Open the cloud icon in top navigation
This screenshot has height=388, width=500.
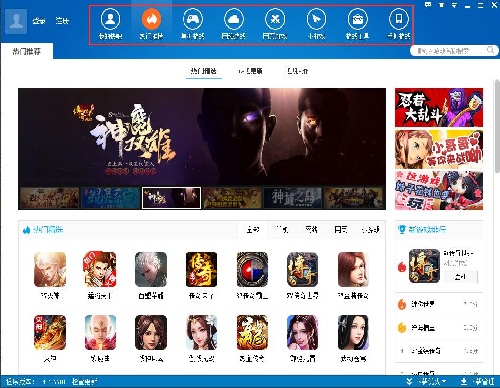pyautogui.click(x=234, y=19)
